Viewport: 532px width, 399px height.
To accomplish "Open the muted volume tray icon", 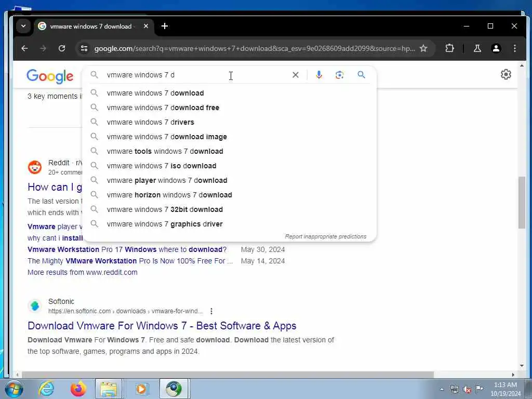I will click(467, 390).
